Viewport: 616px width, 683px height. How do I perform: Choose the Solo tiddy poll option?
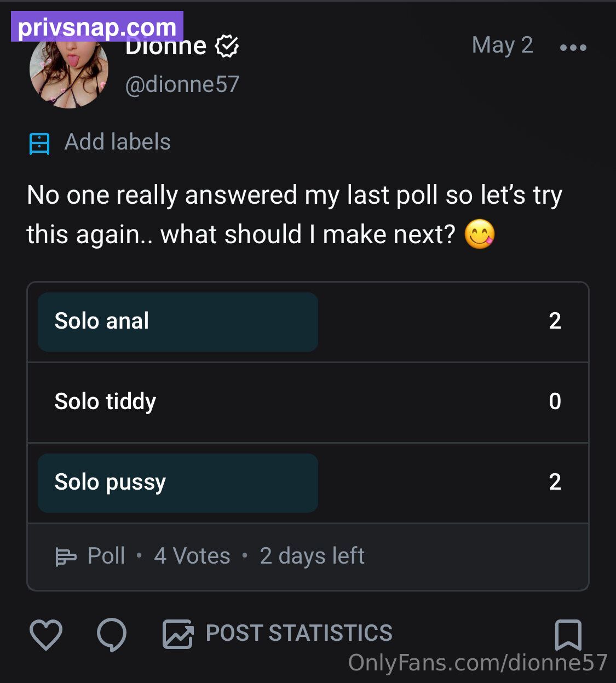(308, 402)
